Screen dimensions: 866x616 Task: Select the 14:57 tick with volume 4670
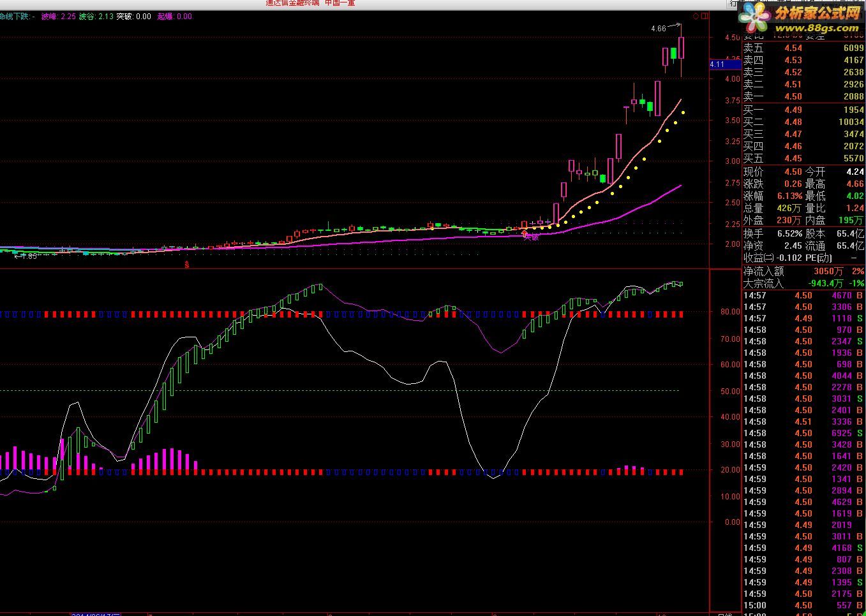[803, 295]
